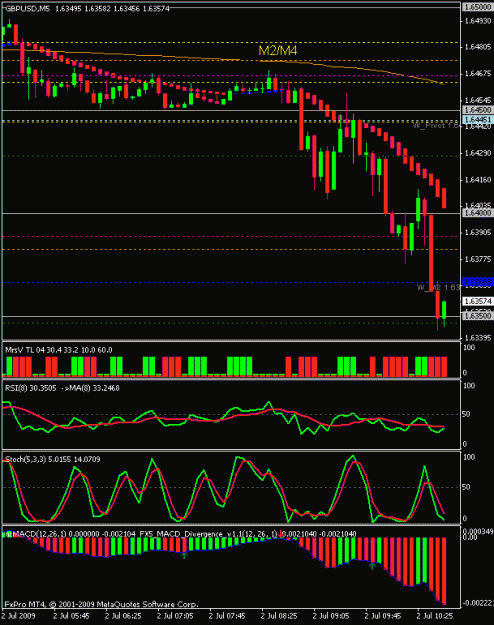
Task: Click the -0.00222 value on the MACD scale
Action: (478, 603)
